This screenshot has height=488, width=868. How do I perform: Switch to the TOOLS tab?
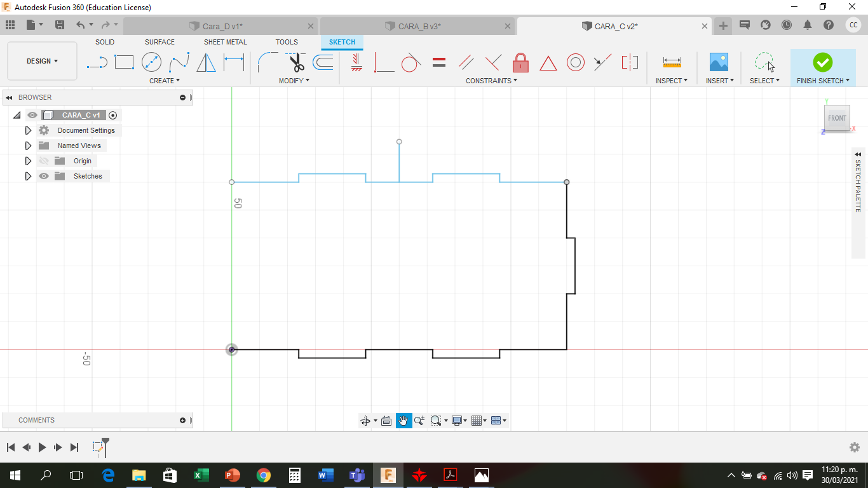tap(287, 42)
